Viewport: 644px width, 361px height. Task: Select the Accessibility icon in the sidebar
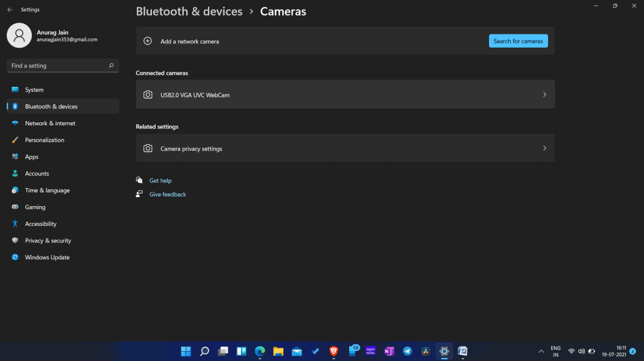click(15, 224)
